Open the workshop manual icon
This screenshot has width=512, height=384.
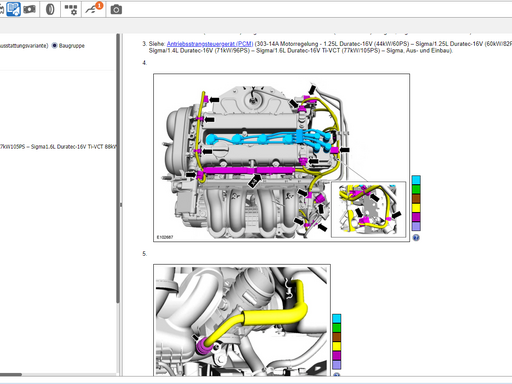click(x=13, y=9)
